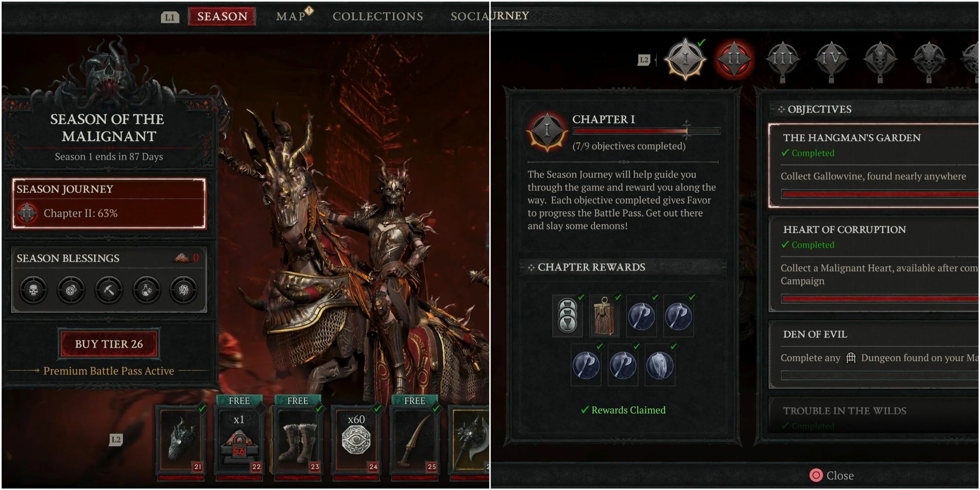This screenshot has width=980, height=490.
Task: Open the Chapter III locked badge
Action: 782,60
